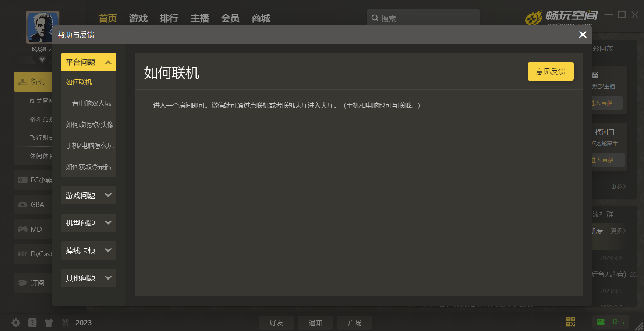This screenshot has width=644, height=331.
Task: Open the 会员 tab
Action: click(x=230, y=18)
